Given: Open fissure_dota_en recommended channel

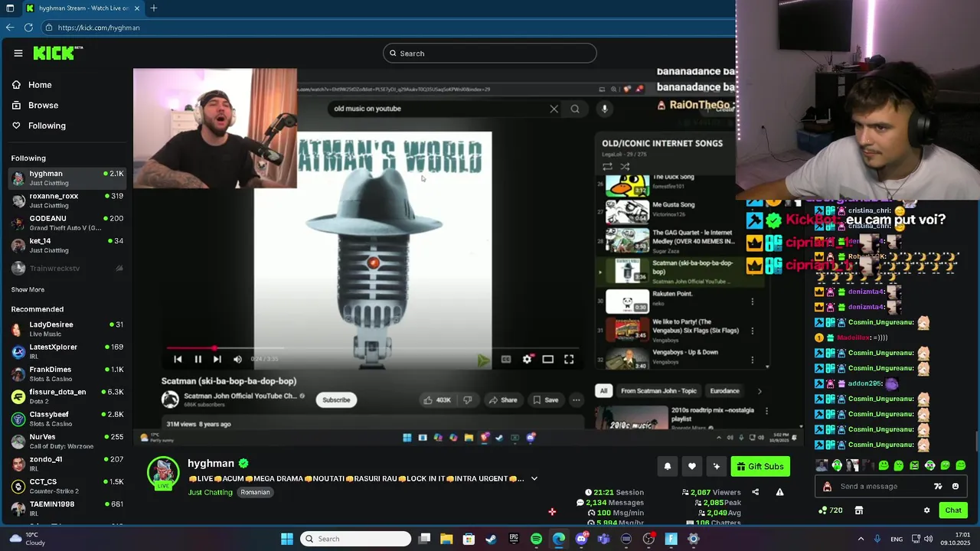Looking at the screenshot, I should [x=67, y=396].
